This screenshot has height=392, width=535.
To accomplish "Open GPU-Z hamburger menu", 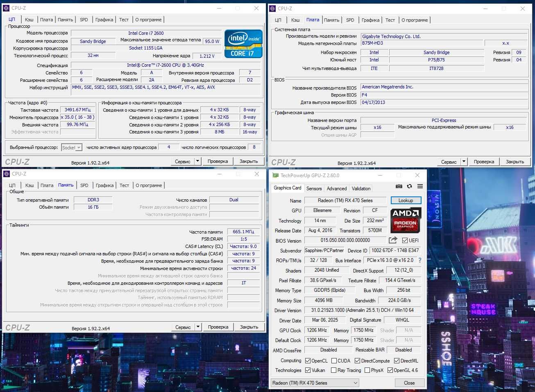I will [420, 186].
